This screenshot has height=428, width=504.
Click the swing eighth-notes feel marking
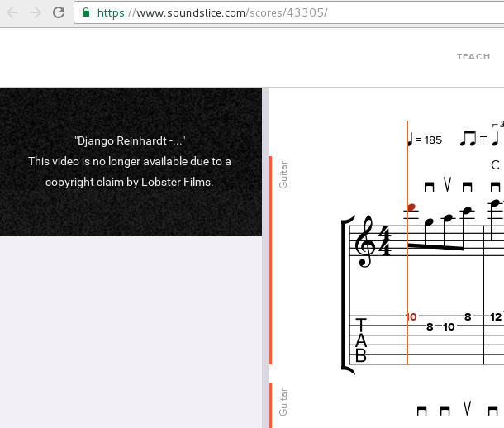(481, 135)
